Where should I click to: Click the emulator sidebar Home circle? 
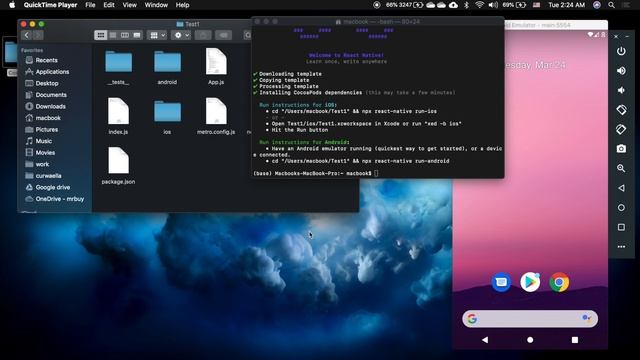point(621,207)
